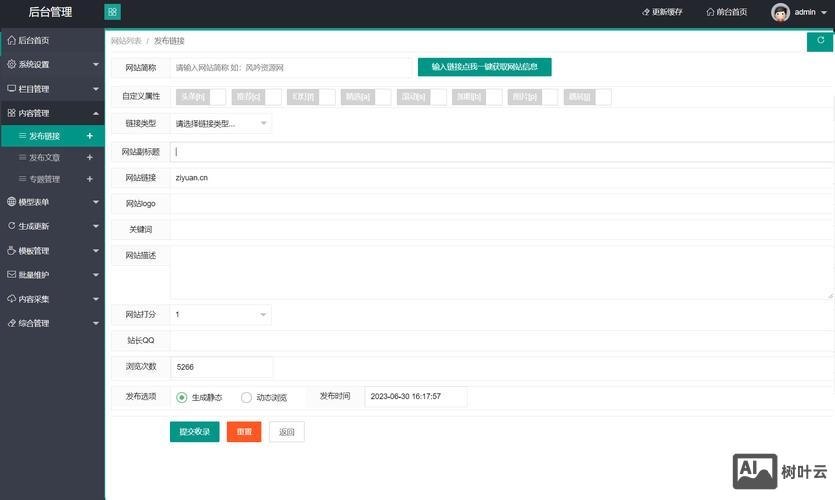
Task: Click the home icon for 后台首页
Action: click(11, 41)
